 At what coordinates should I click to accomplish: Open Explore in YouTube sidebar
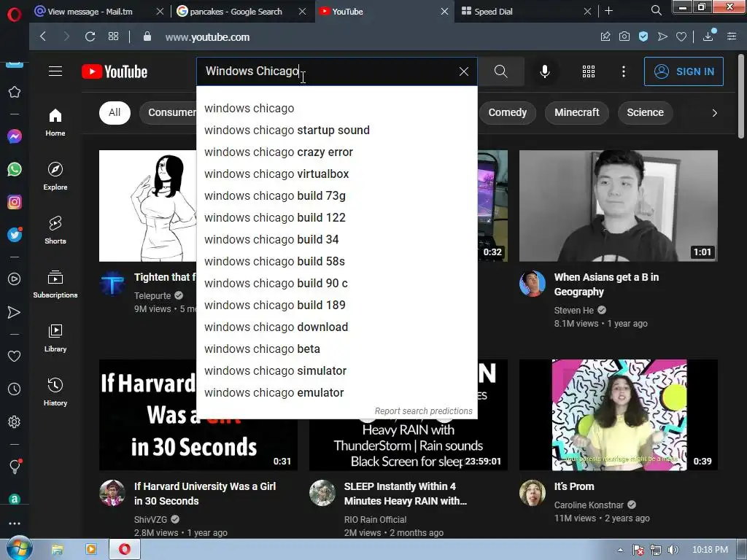click(x=55, y=176)
